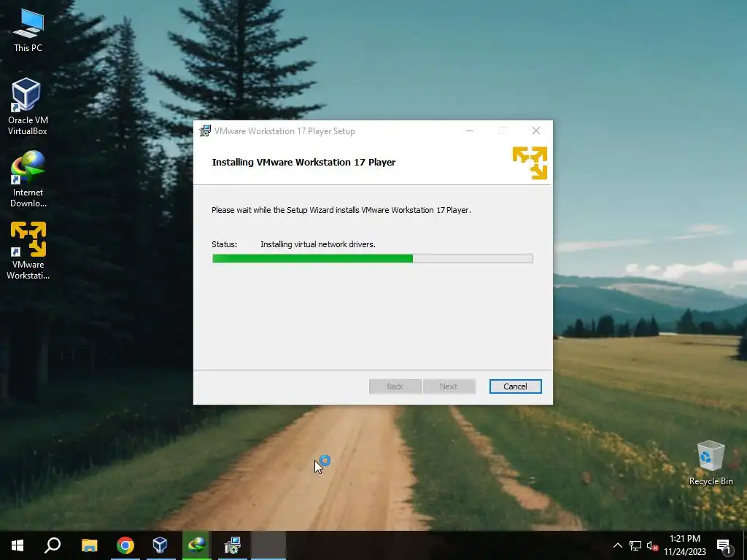Switch to VirtualBox in the taskbar
747x560 pixels.
pos(160,545)
